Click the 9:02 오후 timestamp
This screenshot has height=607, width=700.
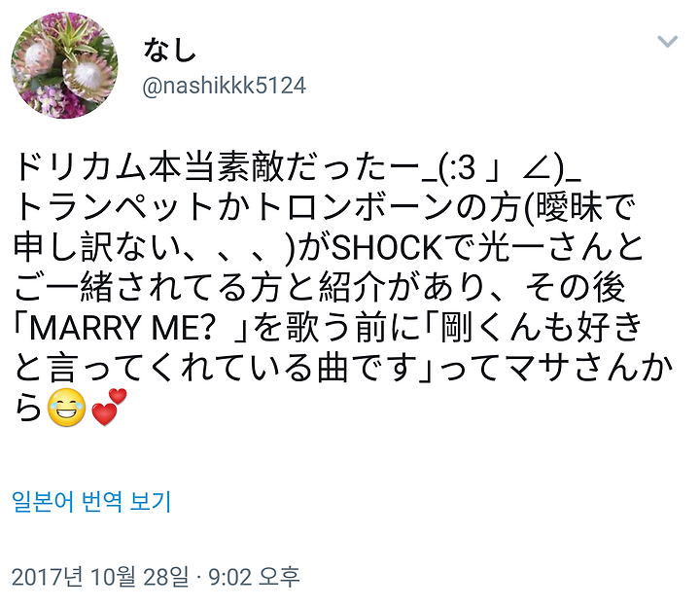point(254,577)
